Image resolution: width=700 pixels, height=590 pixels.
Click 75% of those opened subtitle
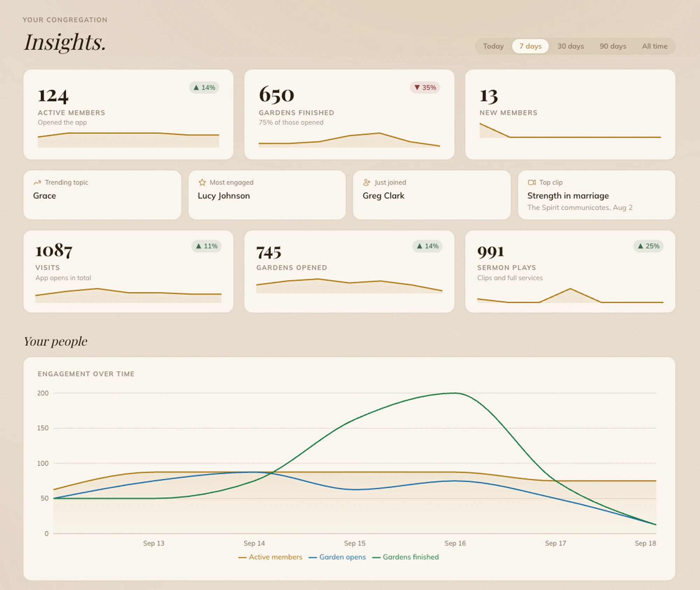click(x=291, y=122)
